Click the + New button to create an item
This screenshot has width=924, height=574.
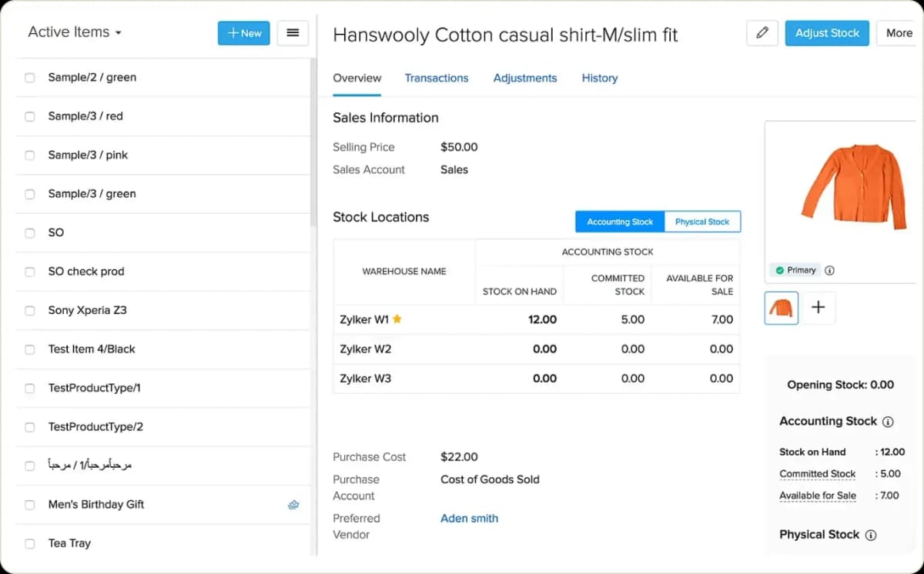[x=243, y=32]
